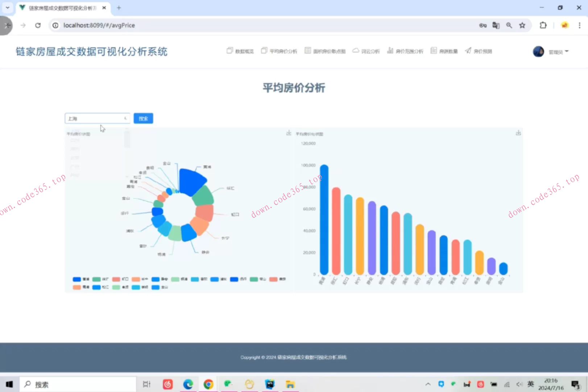Image resolution: width=588 pixels, height=392 pixels.
Task: Reload the page in browser
Action: pyautogui.click(x=38, y=25)
